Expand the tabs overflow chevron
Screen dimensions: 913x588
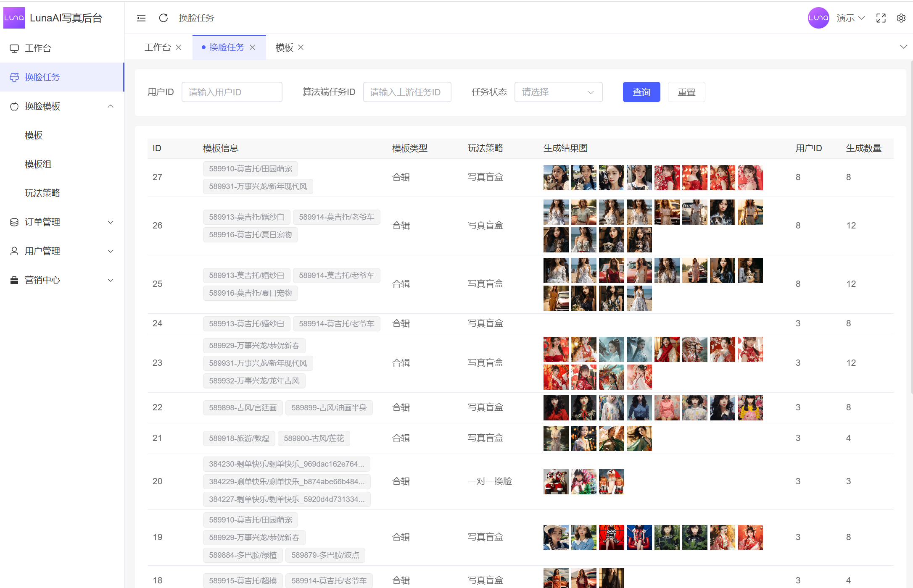coord(903,47)
